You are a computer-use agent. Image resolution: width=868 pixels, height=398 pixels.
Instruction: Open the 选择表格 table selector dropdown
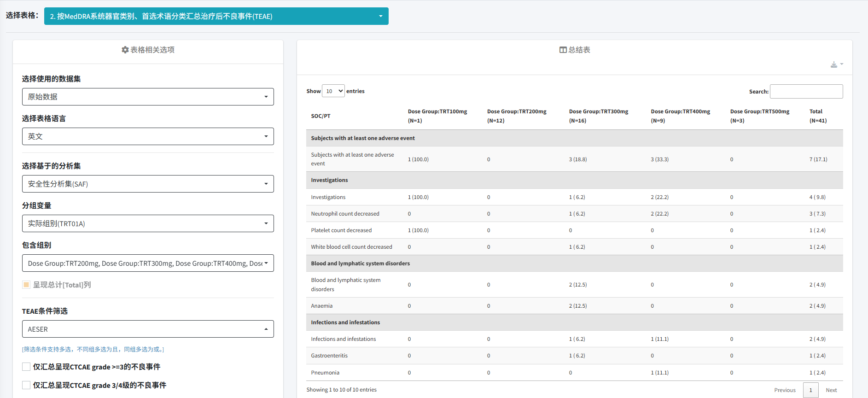216,16
